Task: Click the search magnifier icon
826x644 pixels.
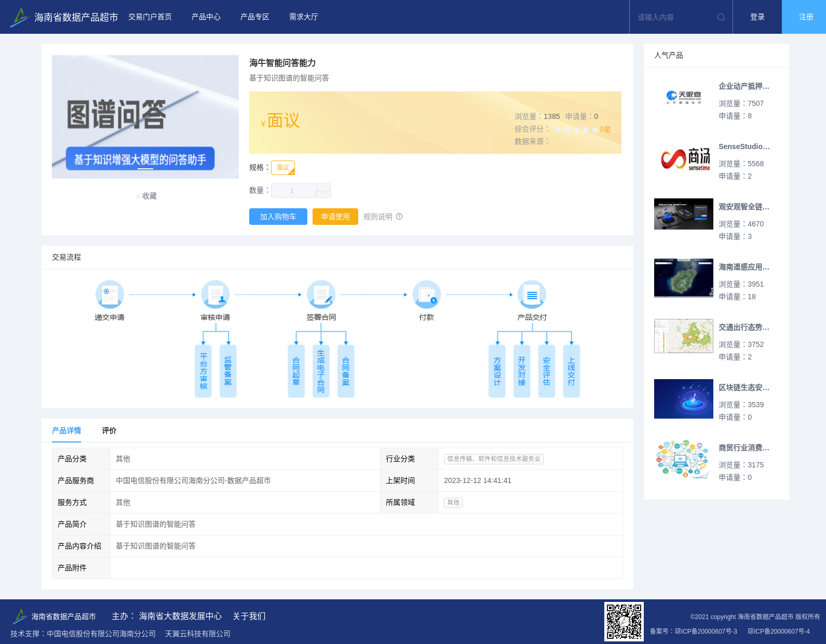Action: pyautogui.click(x=721, y=17)
